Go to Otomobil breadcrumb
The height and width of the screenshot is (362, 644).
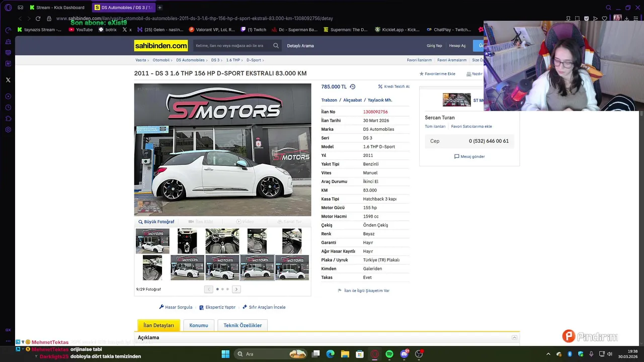point(161,60)
